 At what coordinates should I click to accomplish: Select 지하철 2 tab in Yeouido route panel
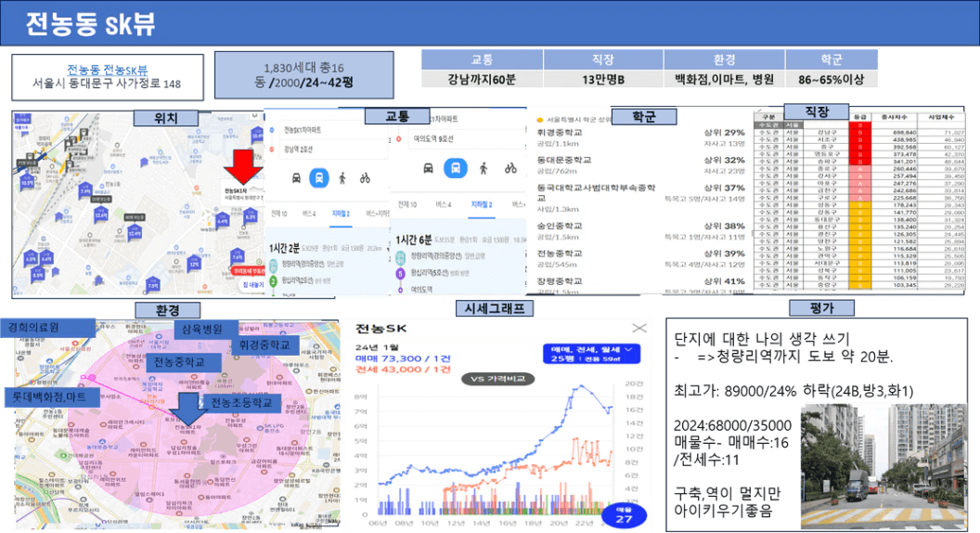(482, 204)
